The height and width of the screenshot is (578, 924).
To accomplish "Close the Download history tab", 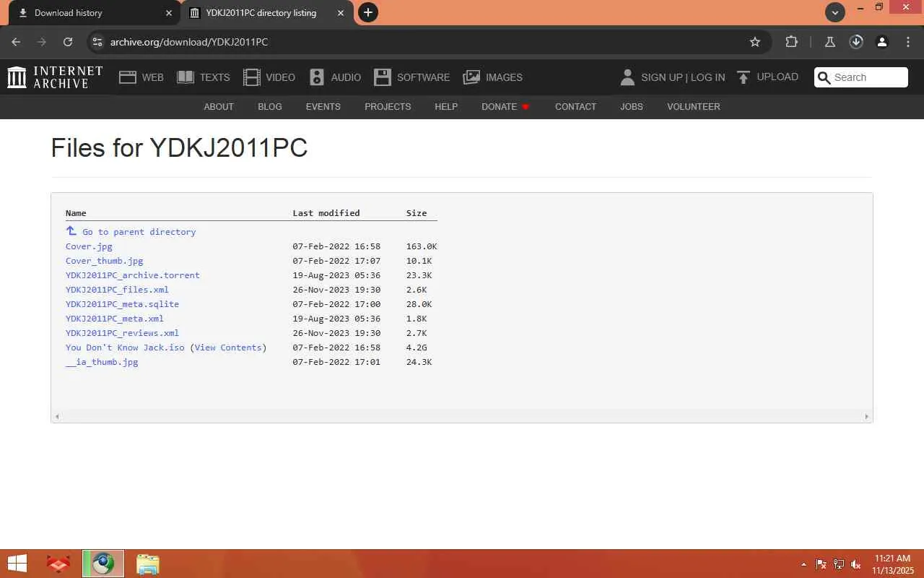I will 169,13.
